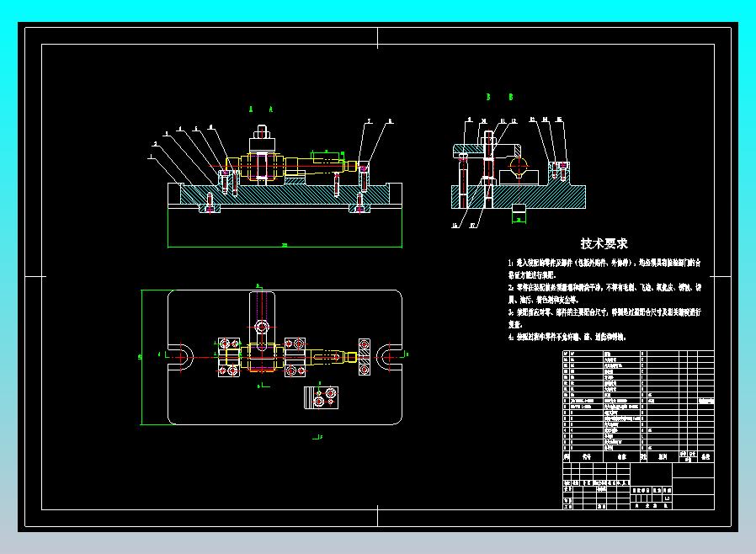Image resolution: width=756 pixels, height=554 pixels.
Task: Select the green B-B section label
Action: pos(499,97)
